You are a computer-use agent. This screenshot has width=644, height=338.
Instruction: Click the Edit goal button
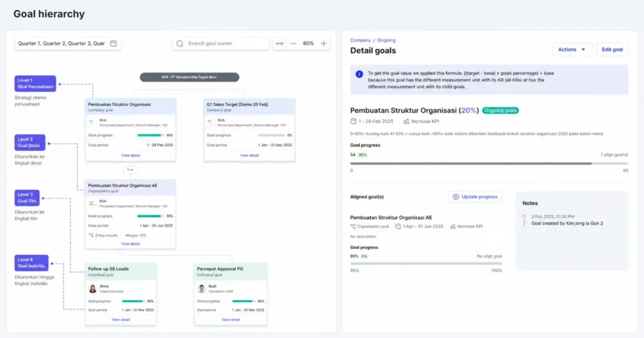coord(612,49)
